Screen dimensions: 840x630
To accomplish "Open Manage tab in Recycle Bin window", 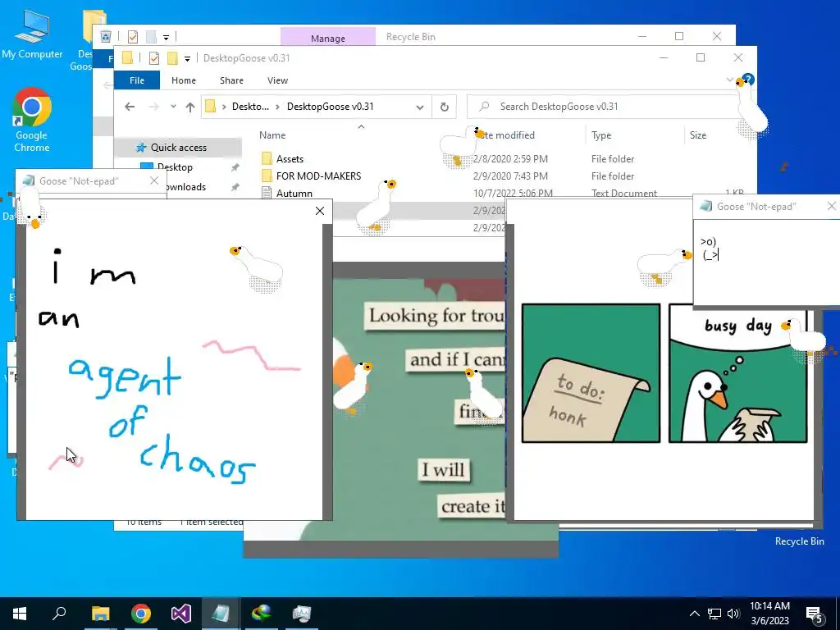I will pyautogui.click(x=328, y=38).
